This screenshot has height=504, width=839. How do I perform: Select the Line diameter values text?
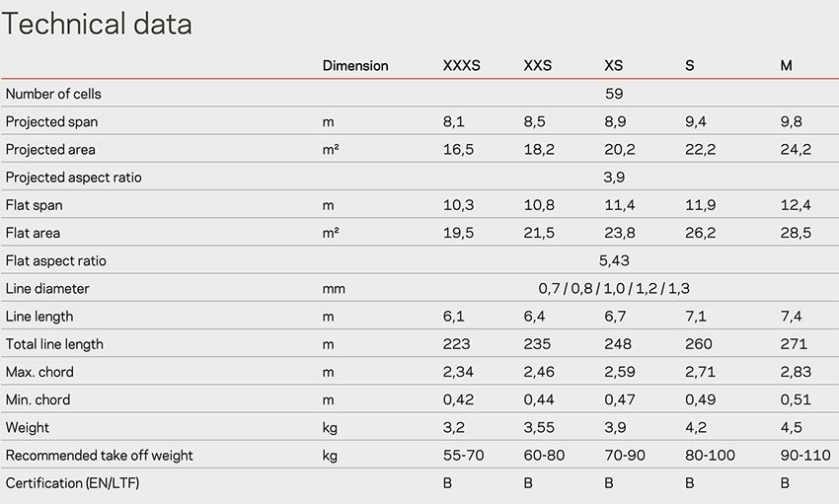pyautogui.click(x=614, y=289)
